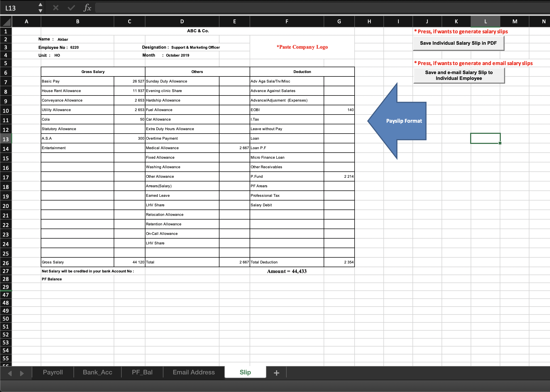
Task: Click the Others header cell
Action: coord(197,72)
